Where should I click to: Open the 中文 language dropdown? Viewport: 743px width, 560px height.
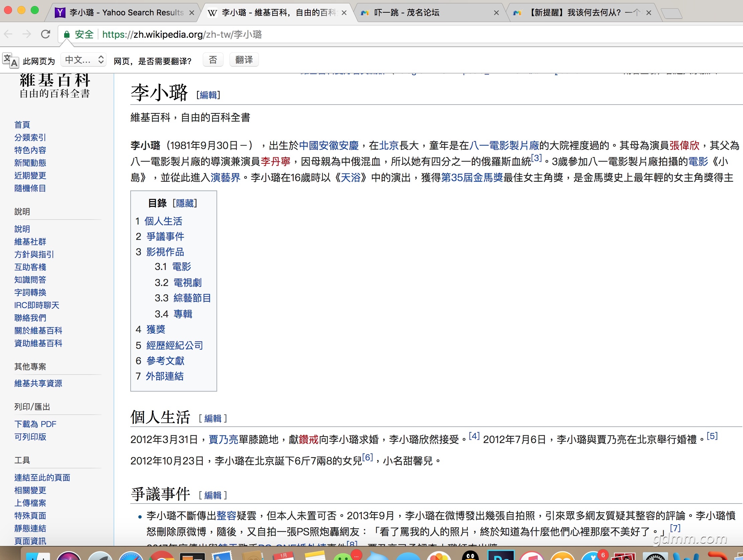pos(84,60)
